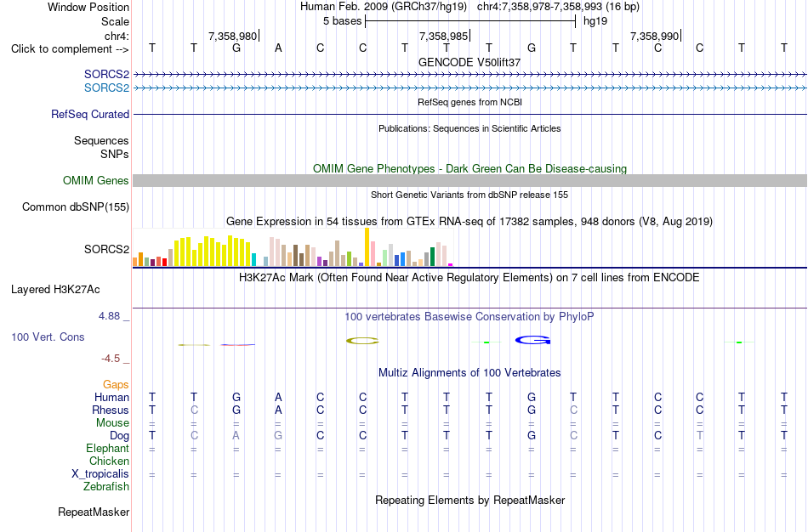Click 'Short Genetic Variants from dbSNP release 155'
This screenshot has width=808, height=532.
469,195
